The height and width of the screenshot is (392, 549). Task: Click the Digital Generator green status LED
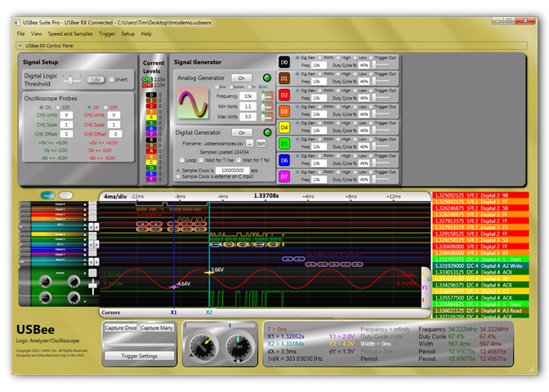point(267,132)
